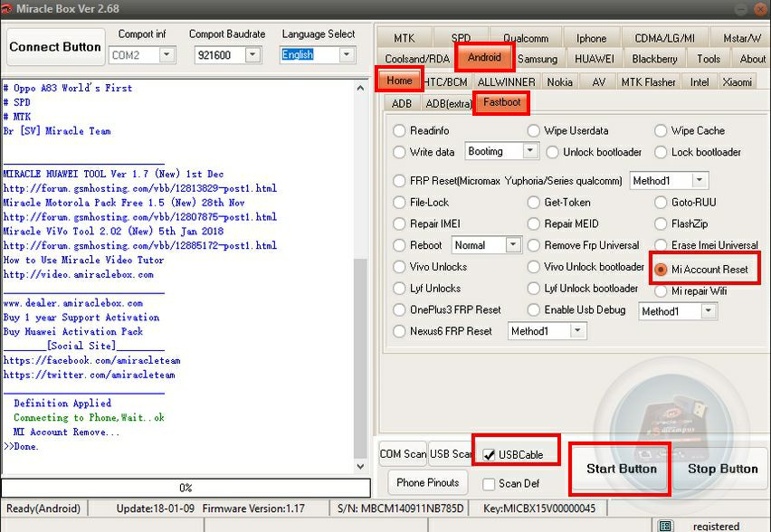Click the COM Scan button
The image size is (771, 532).
coord(403,454)
